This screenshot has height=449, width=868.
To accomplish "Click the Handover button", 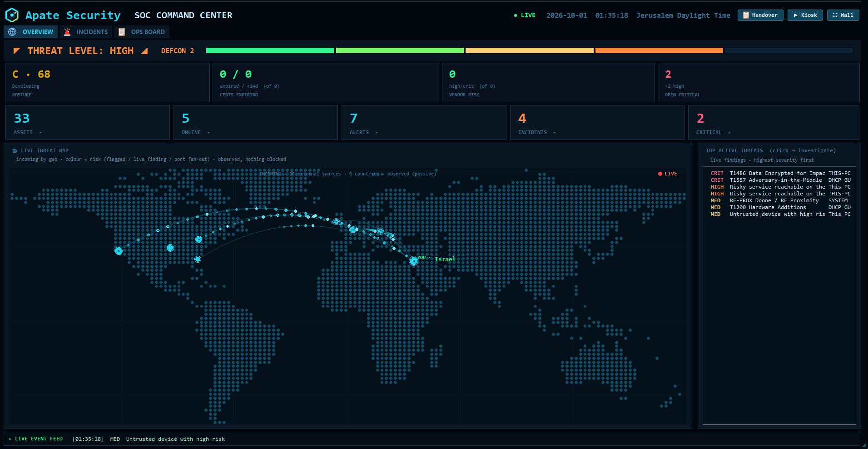I will tap(760, 15).
